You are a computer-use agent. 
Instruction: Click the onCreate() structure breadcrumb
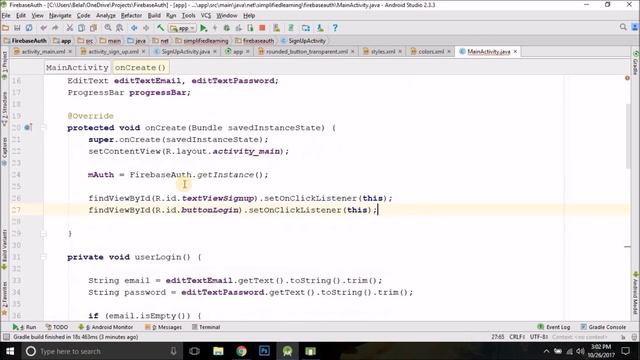pyautogui.click(x=140, y=68)
